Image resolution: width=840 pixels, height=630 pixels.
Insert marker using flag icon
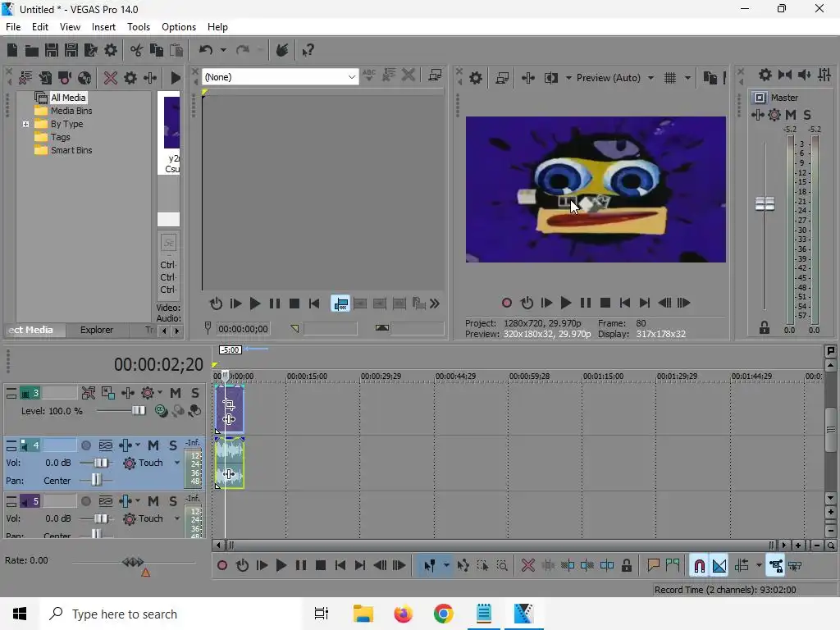(x=653, y=565)
